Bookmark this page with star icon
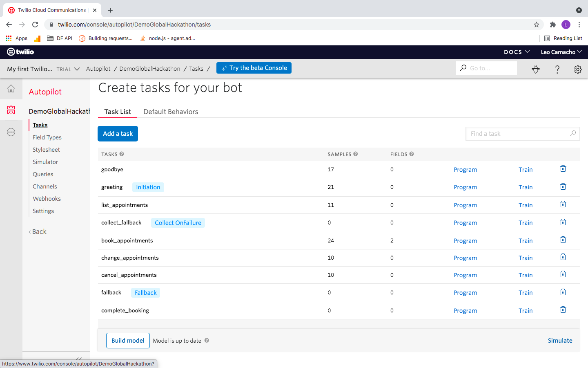 tap(536, 25)
